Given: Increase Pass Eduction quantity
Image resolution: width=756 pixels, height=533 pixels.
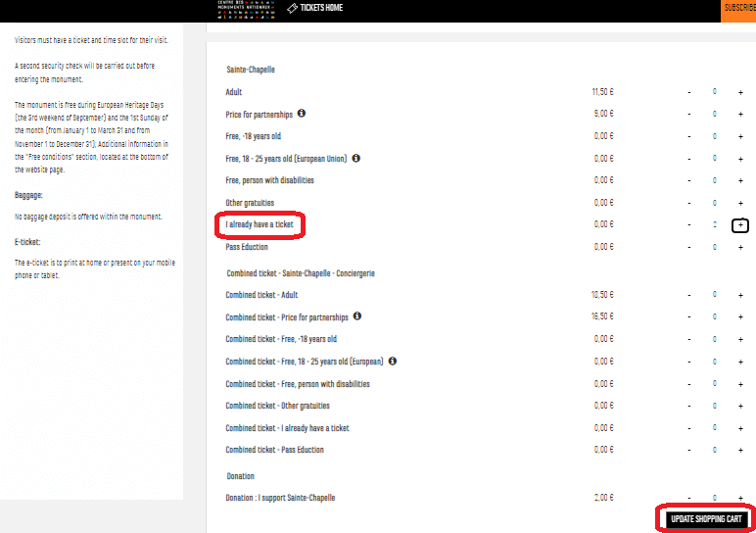Looking at the screenshot, I should (x=740, y=248).
